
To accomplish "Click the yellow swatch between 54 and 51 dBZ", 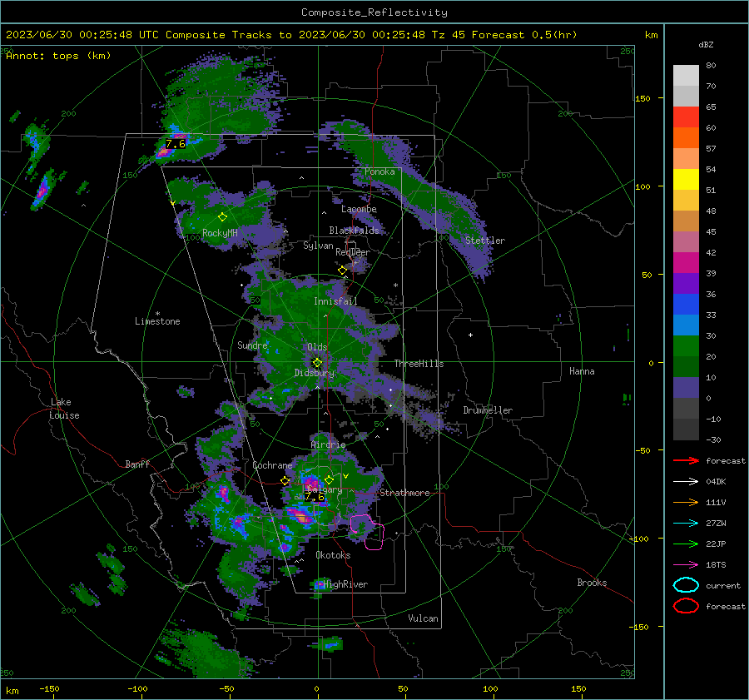I will tap(686, 180).
